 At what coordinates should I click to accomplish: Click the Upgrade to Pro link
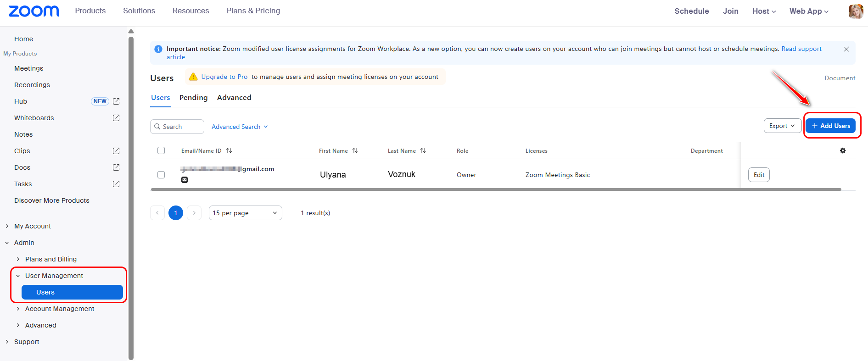click(x=224, y=77)
